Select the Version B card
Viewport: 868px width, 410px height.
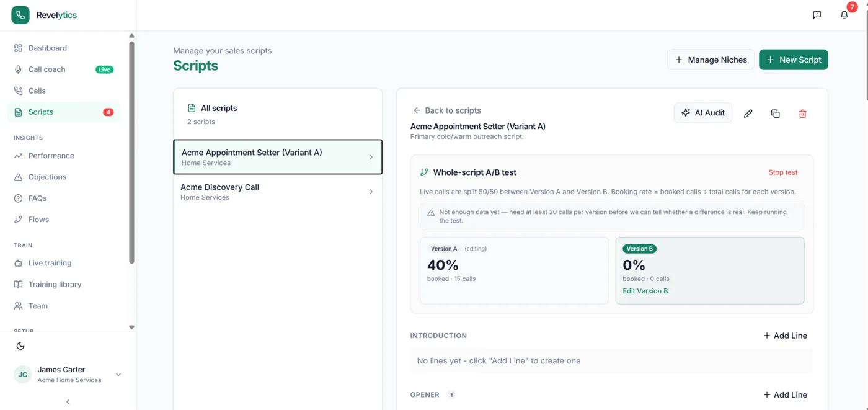[710, 270]
